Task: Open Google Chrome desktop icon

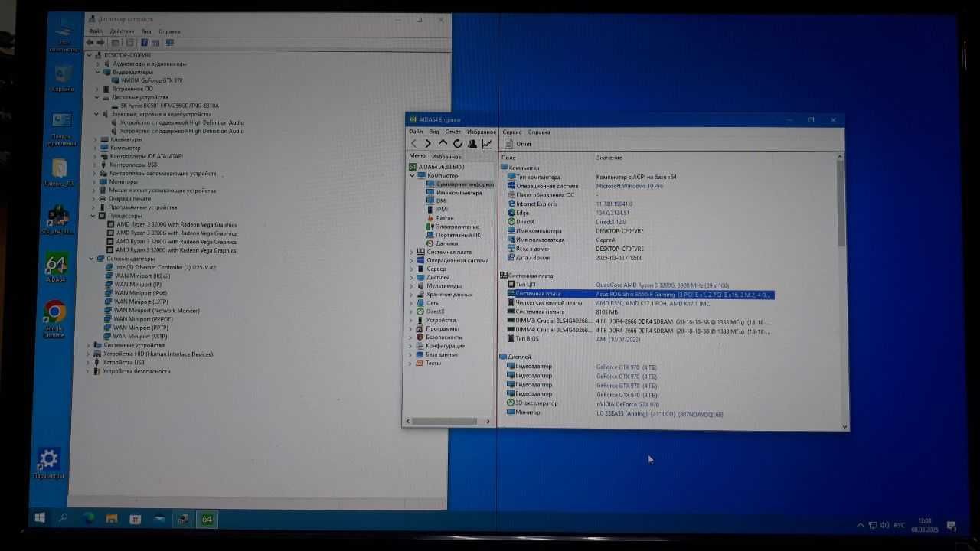Action: [54, 318]
